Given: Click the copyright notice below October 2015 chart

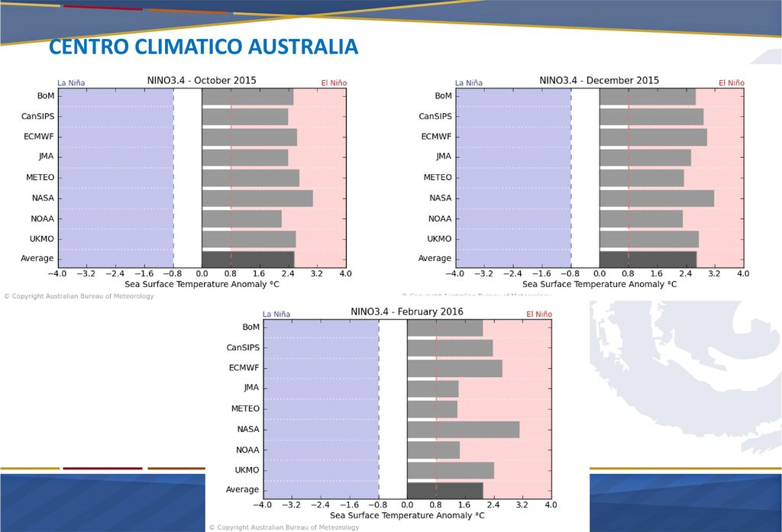Looking at the screenshot, I should click(x=79, y=296).
